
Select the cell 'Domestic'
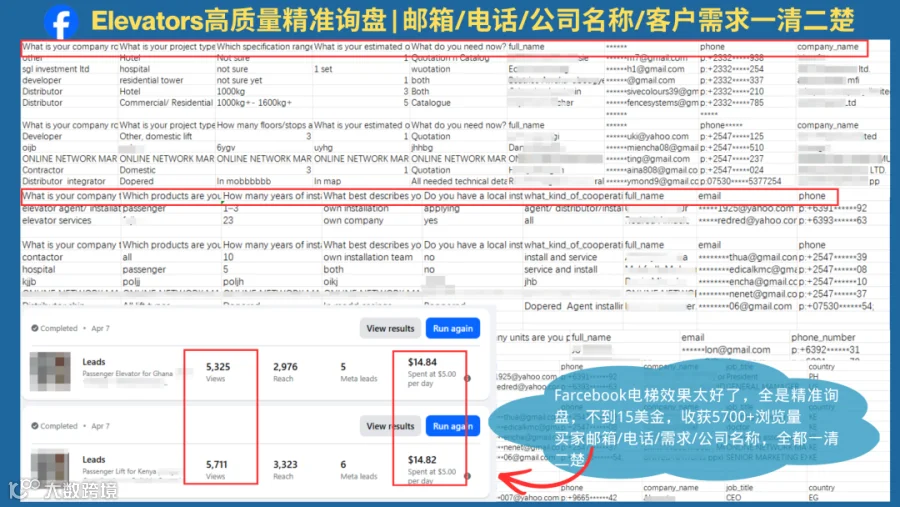(x=138, y=170)
